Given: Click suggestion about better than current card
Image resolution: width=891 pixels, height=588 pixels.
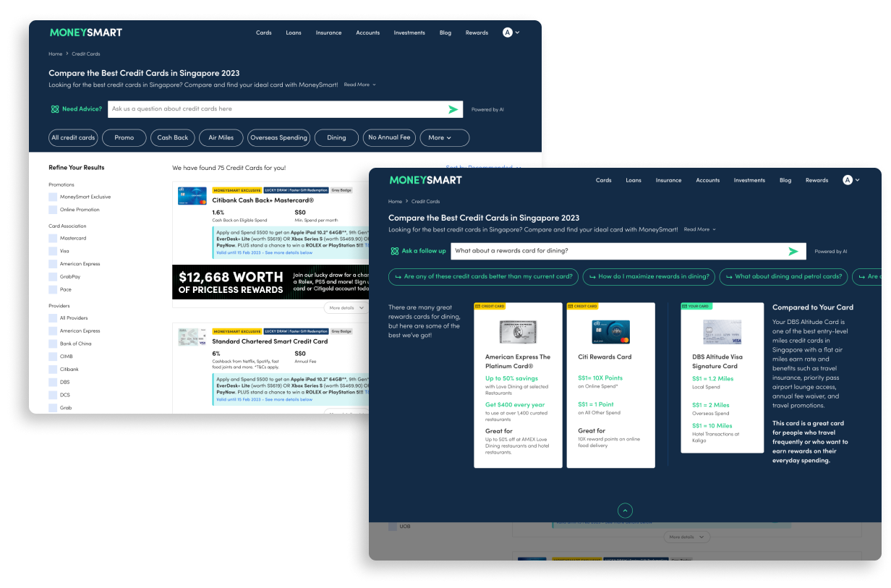Looking at the screenshot, I should [x=484, y=276].
